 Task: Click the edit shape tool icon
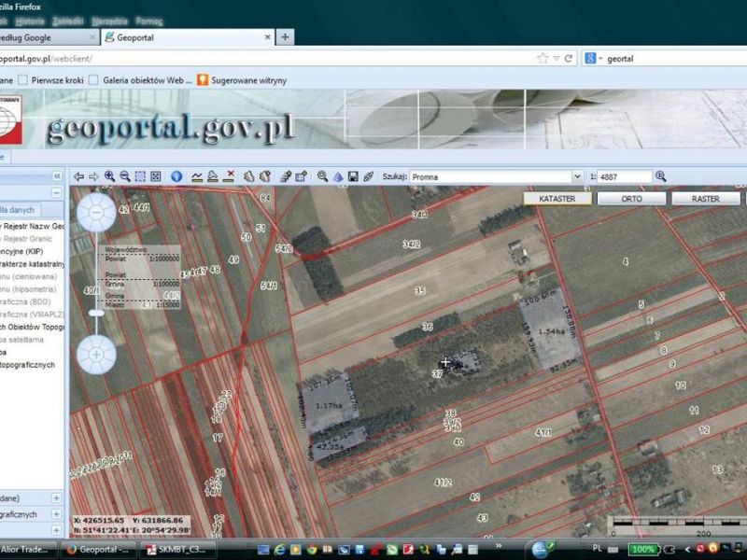301,176
